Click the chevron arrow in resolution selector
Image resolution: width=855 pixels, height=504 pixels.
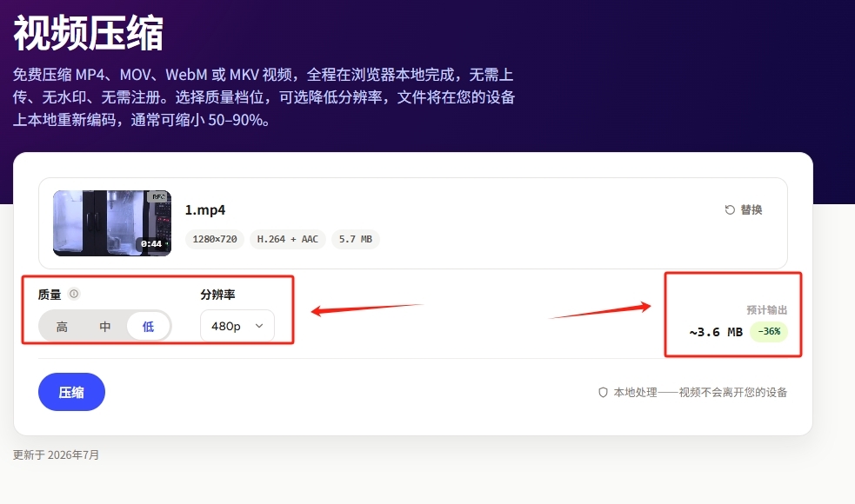(259, 326)
